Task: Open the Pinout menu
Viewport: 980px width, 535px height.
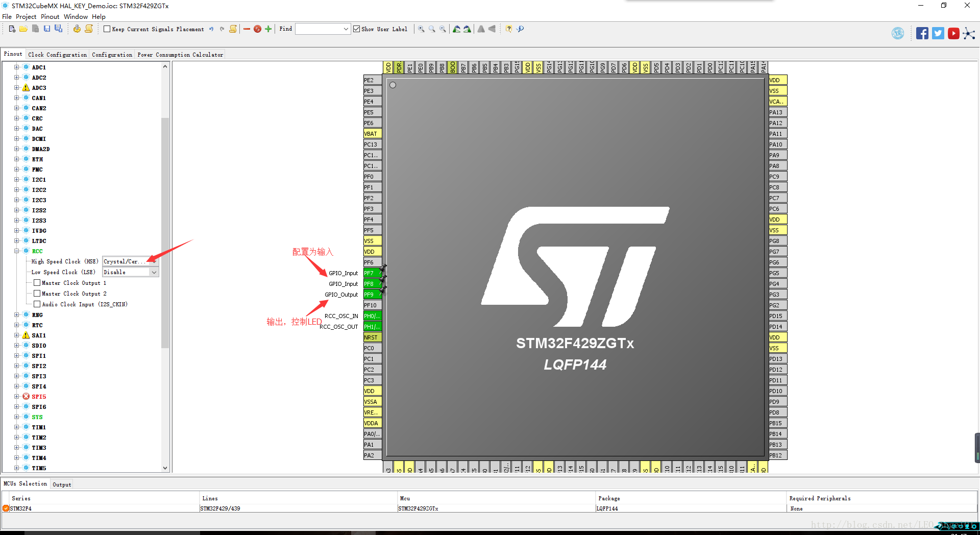Action: click(50, 17)
